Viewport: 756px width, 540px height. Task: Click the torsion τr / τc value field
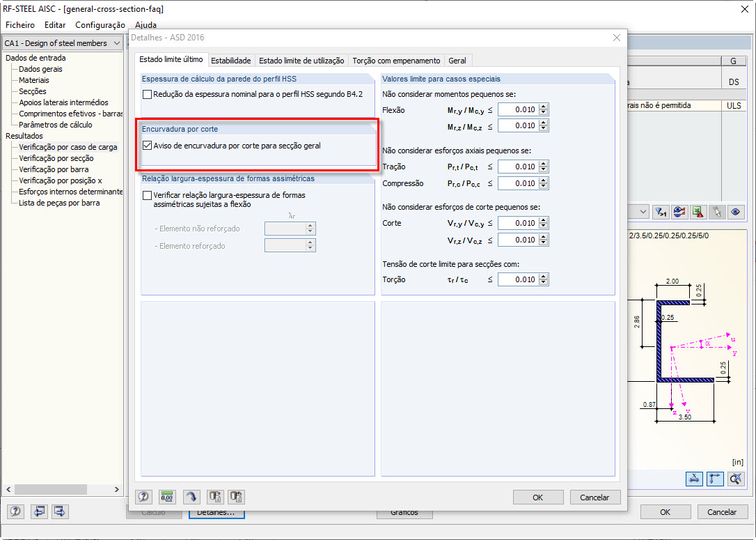tap(519, 279)
